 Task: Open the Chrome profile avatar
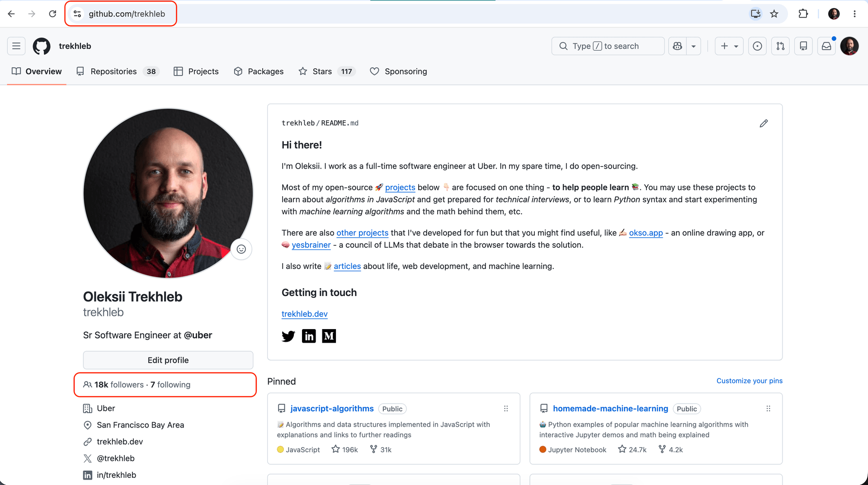834,14
